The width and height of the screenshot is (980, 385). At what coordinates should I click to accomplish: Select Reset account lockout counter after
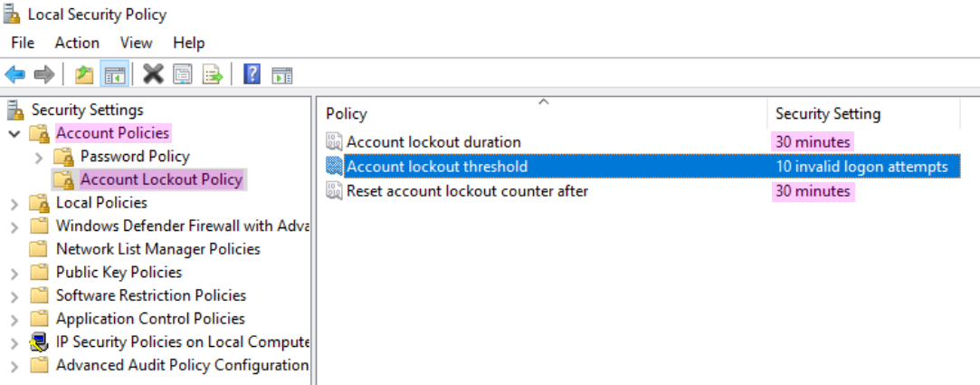[467, 190]
